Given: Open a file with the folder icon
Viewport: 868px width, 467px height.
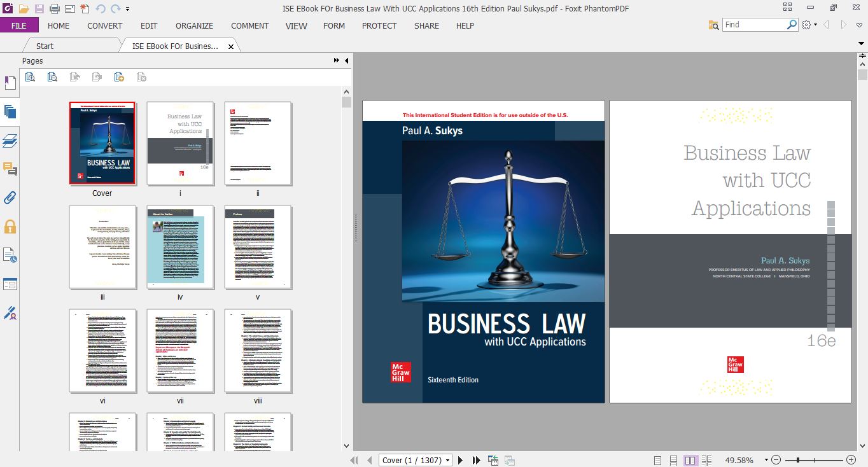Looking at the screenshot, I should pos(24,8).
